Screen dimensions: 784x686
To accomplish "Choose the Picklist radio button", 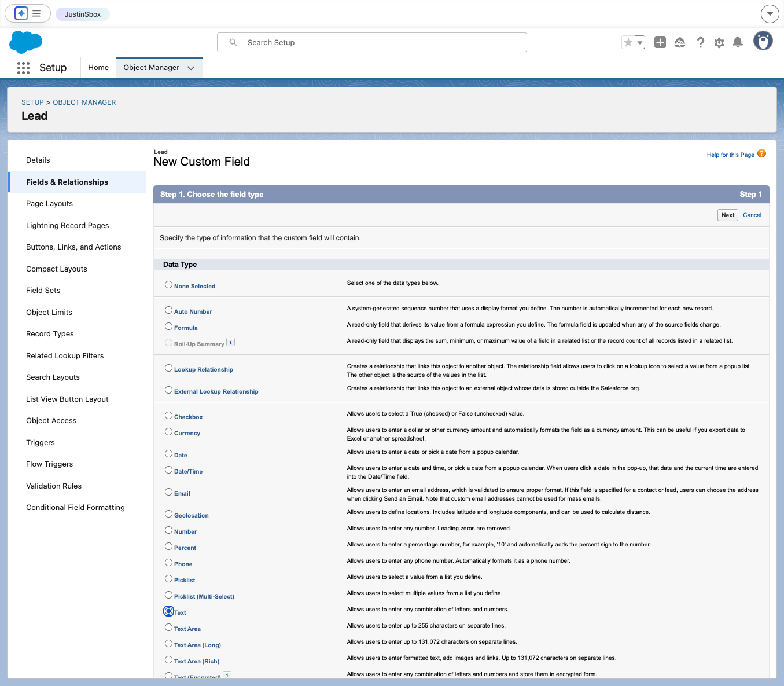I will (168, 579).
